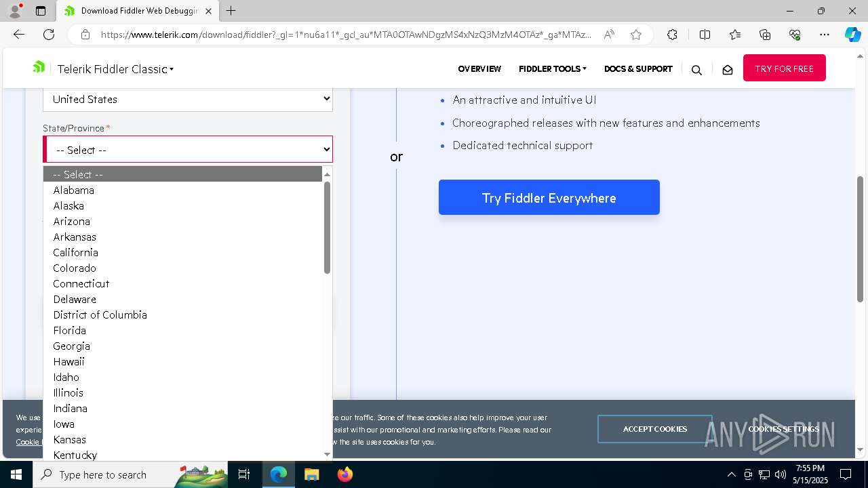Open Collections icon
This screenshot has height=488, width=868.
765,35
